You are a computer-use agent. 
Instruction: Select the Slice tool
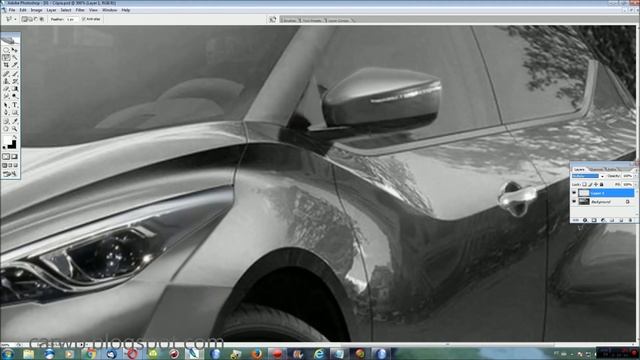15,65
